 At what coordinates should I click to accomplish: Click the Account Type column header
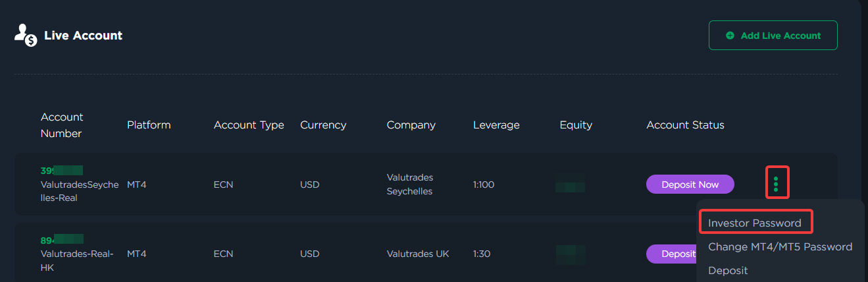click(249, 125)
